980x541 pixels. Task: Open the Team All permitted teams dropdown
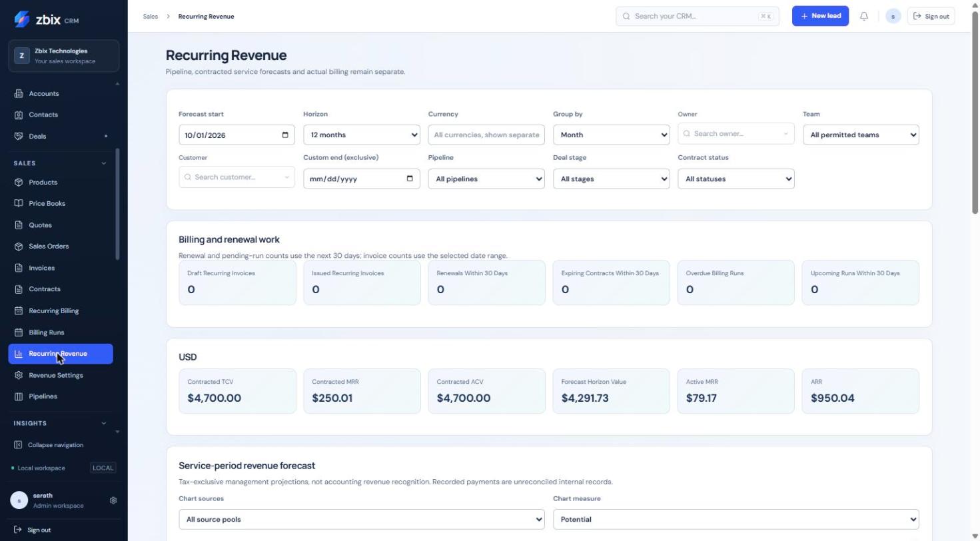[x=861, y=135]
